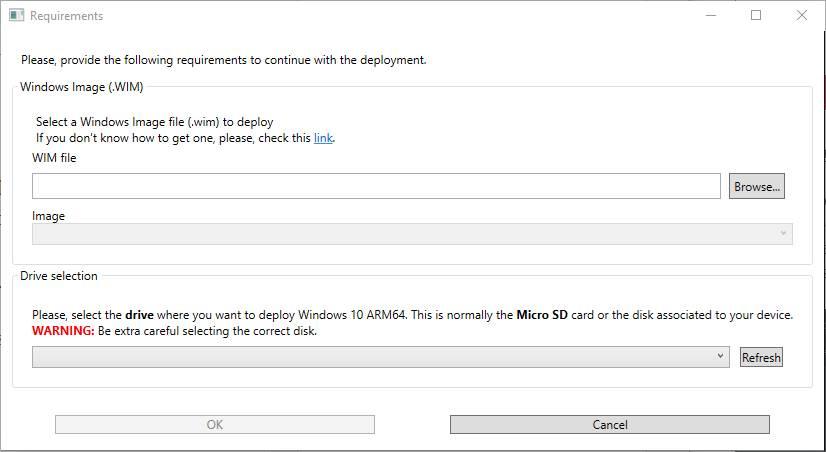The width and height of the screenshot is (826, 452).
Task: Expand the Image dropdown arrow
Action: [x=783, y=233]
